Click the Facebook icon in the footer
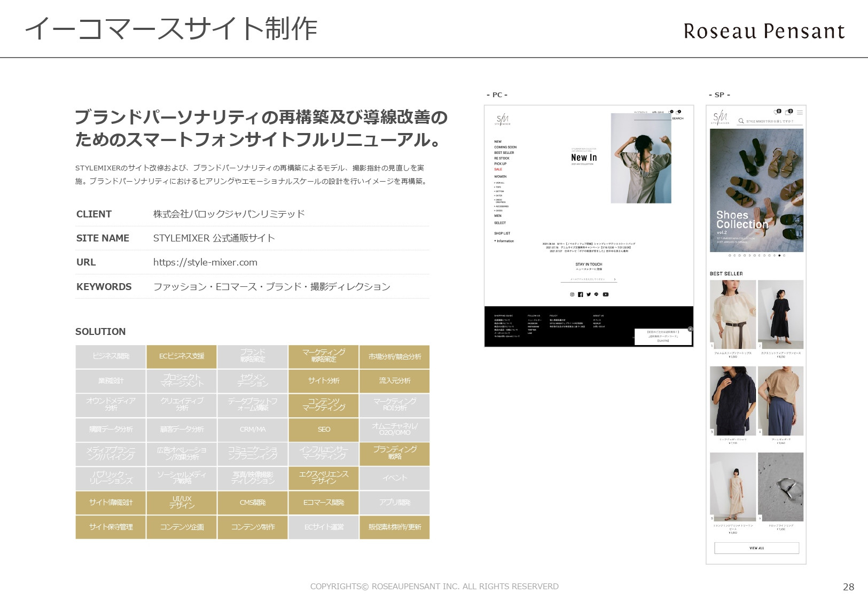Image resolution: width=868 pixels, height=601 pixels. (x=581, y=294)
